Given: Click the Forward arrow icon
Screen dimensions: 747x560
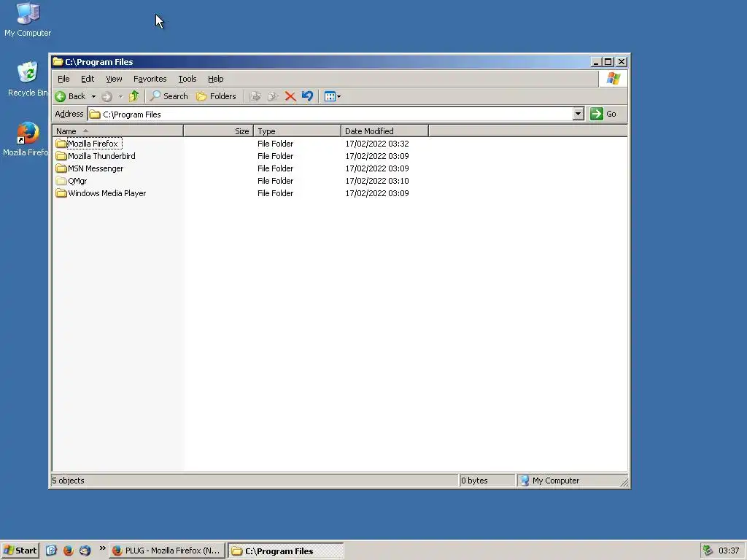Looking at the screenshot, I should 107,97.
